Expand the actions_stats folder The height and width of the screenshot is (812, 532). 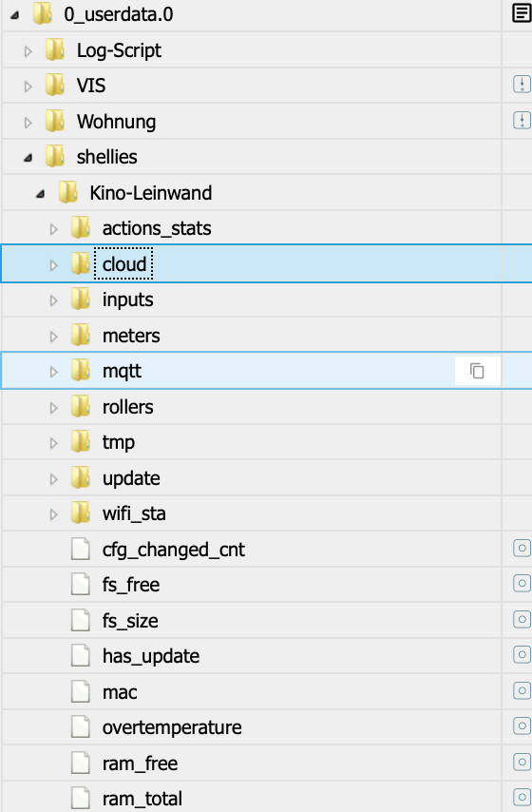pos(53,229)
